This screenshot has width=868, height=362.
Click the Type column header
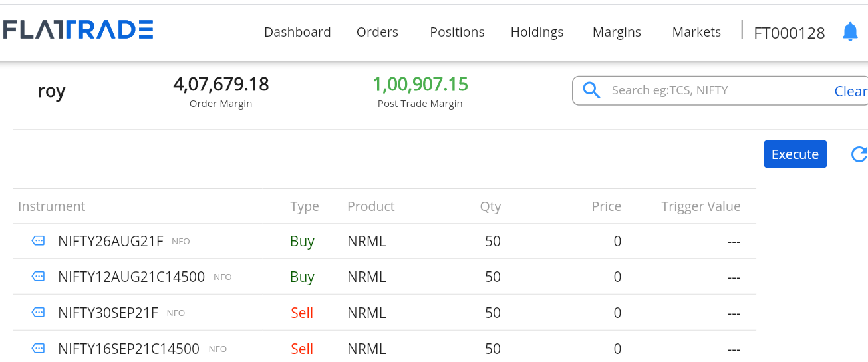pyautogui.click(x=305, y=207)
